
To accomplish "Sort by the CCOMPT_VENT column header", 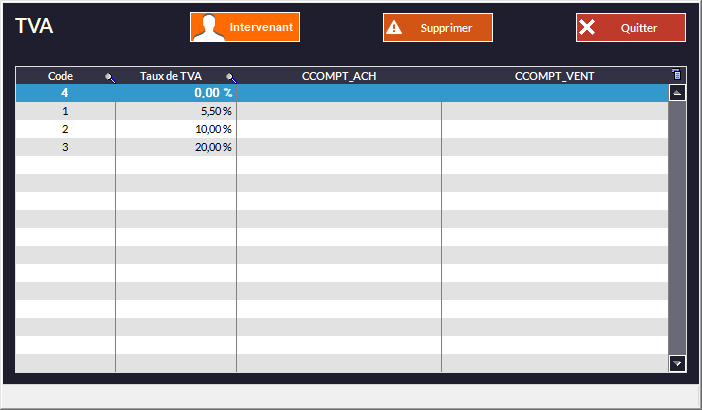I will [555, 76].
